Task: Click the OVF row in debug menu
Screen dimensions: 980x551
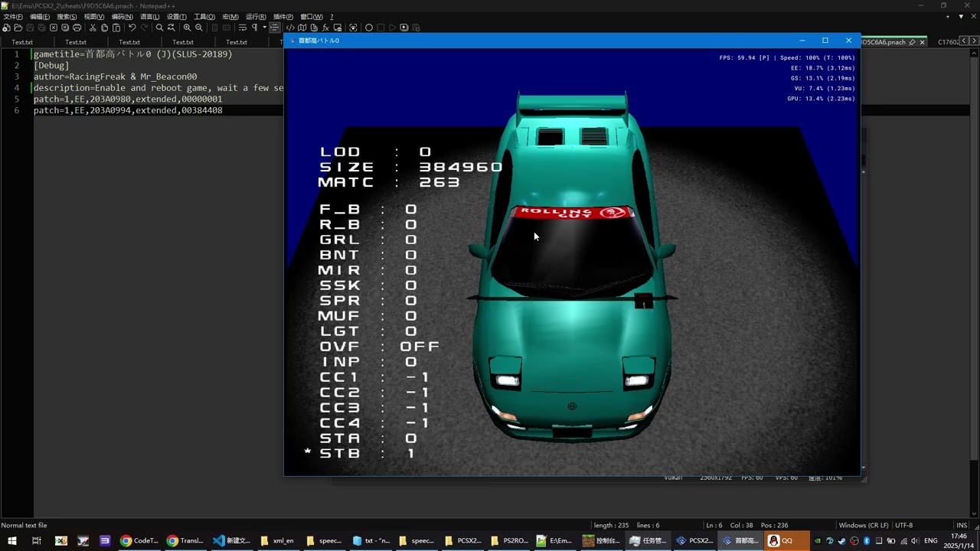Action: click(379, 346)
